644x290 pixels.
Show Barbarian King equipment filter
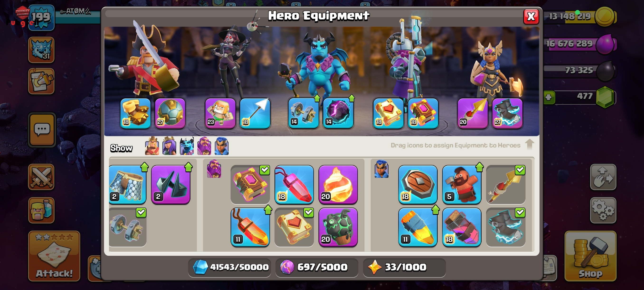click(152, 146)
